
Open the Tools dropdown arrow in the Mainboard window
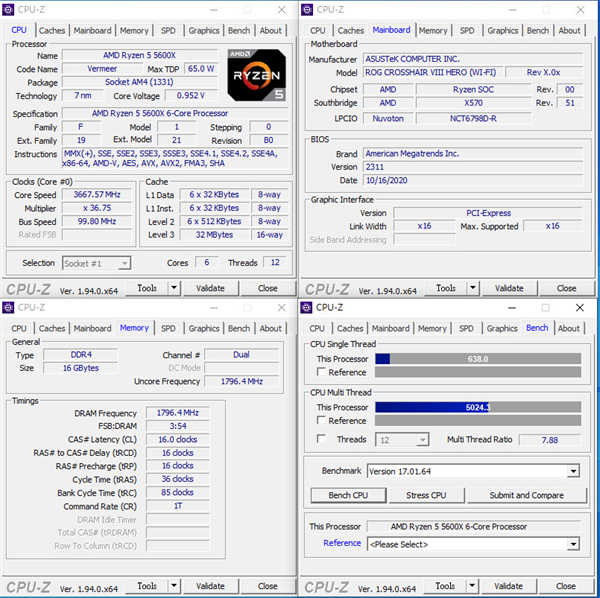[x=473, y=288]
